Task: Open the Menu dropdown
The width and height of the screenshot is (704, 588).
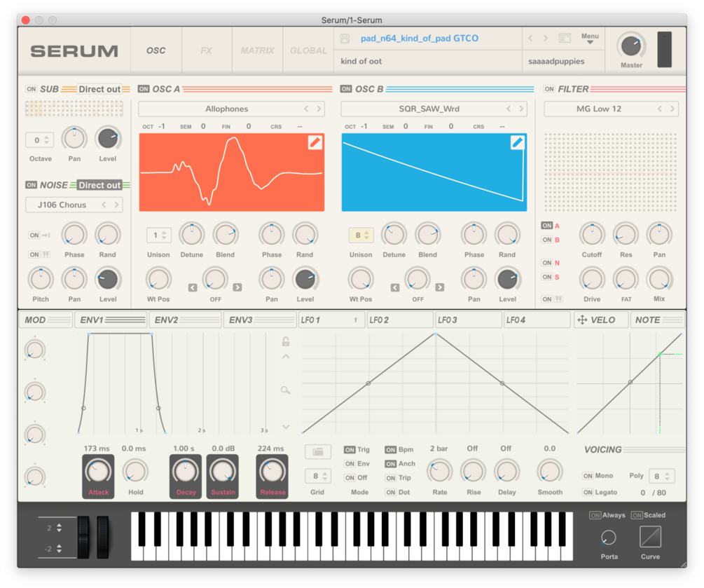Action: [x=590, y=39]
